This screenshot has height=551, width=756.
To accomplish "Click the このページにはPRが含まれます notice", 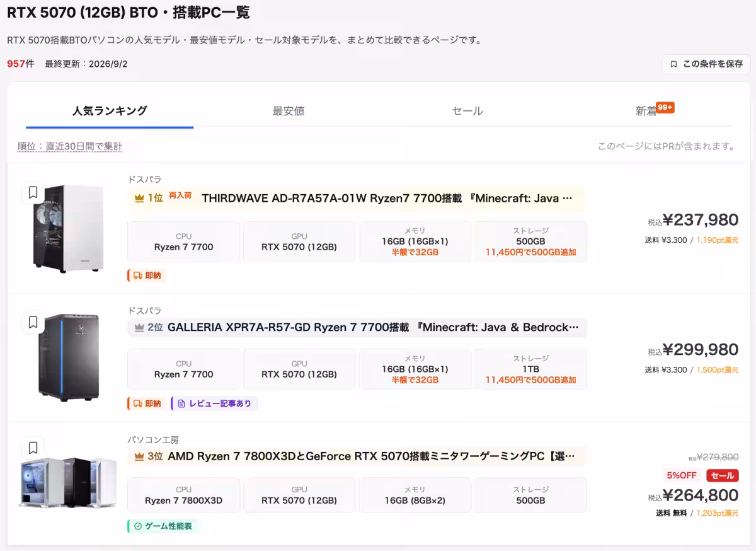I will 667,146.
